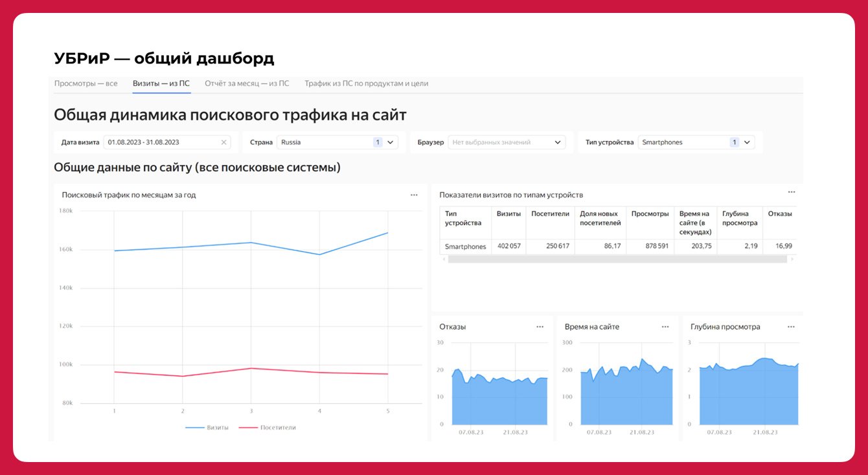
Task: Click the 07.08.23 date label under Отказы chart
Action: pyautogui.click(x=471, y=432)
